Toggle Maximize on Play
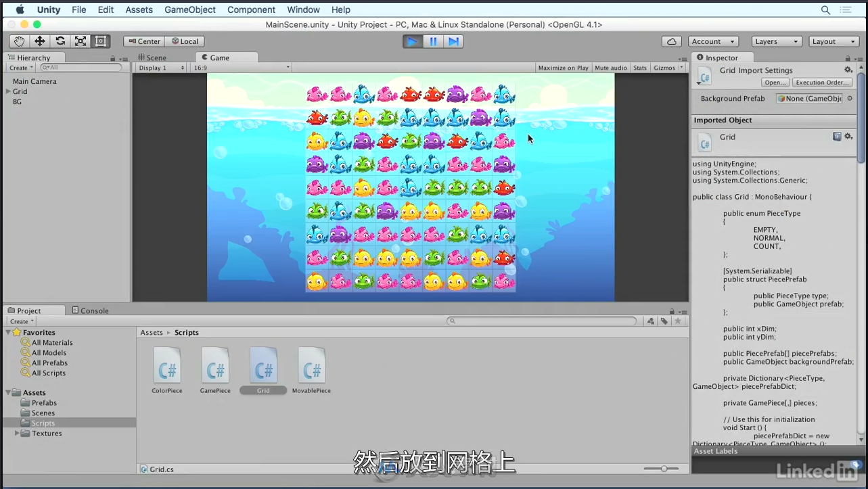The height and width of the screenshot is (489, 868). (x=563, y=68)
